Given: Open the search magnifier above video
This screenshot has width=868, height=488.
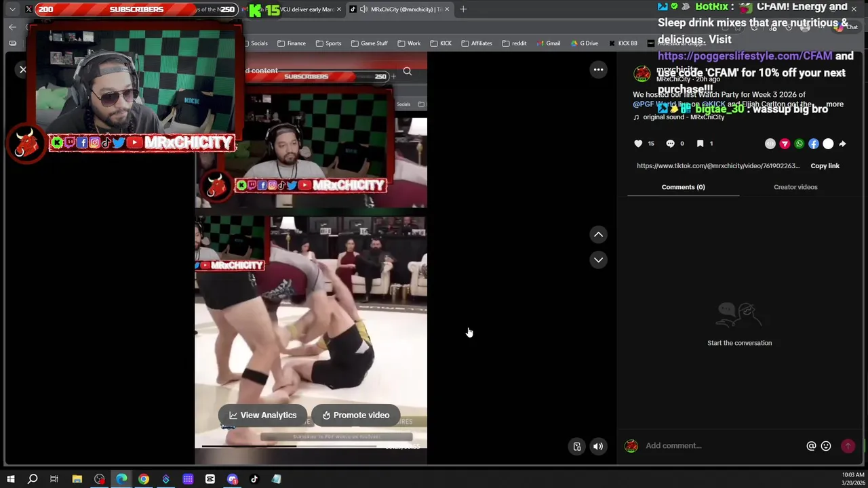Looking at the screenshot, I should (x=407, y=70).
